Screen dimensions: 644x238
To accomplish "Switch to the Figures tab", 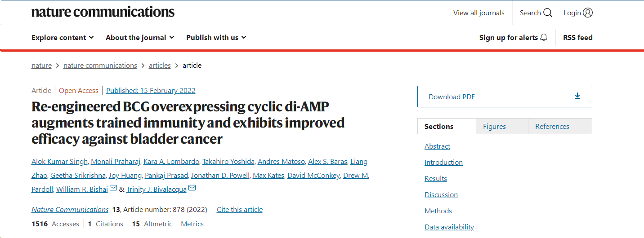I will [494, 127].
